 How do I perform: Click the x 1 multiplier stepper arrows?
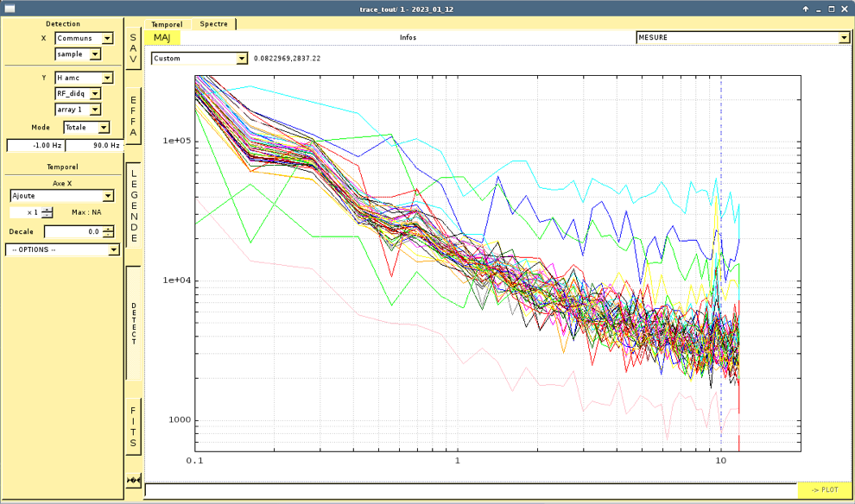tap(47, 212)
